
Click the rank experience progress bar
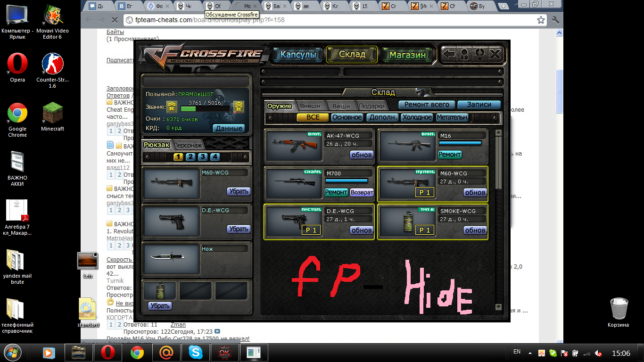click(206, 109)
